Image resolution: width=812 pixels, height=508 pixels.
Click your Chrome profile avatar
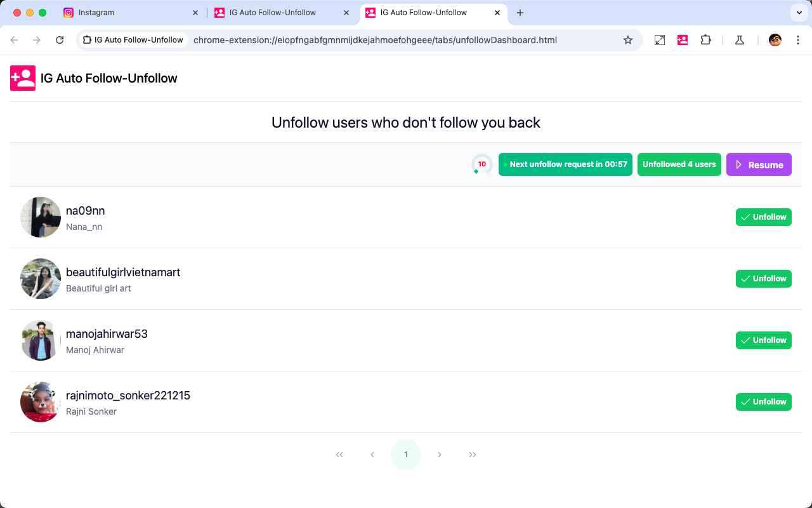coord(775,39)
